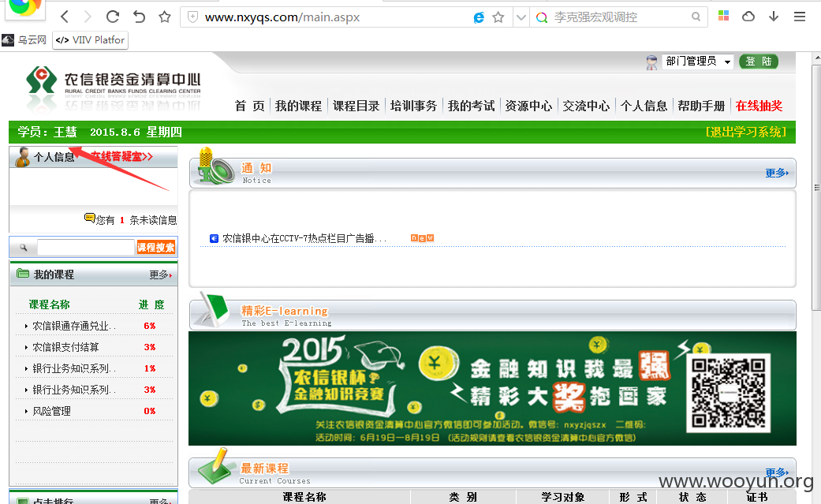Switch browser engine via the IE icon
The height and width of the screenshot is (504, 821).
coord(479,17)
